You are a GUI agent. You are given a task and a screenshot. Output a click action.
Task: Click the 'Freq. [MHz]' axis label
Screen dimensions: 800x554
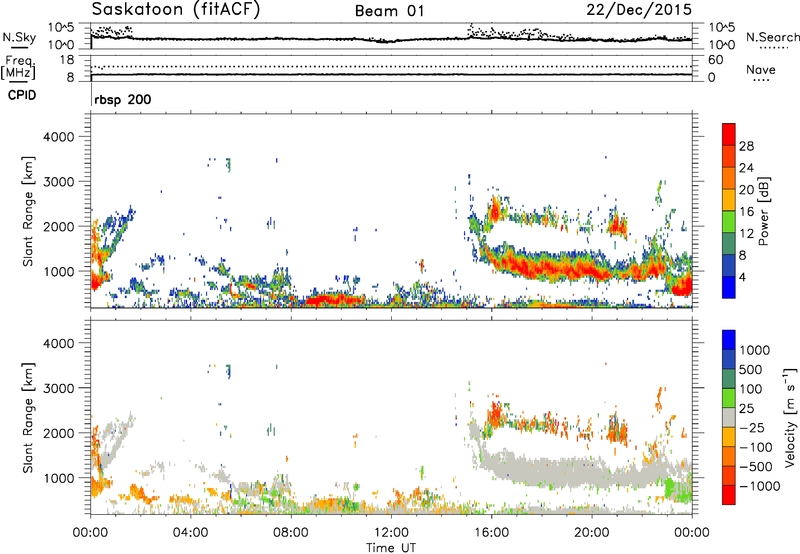click(x=19, y=67)
